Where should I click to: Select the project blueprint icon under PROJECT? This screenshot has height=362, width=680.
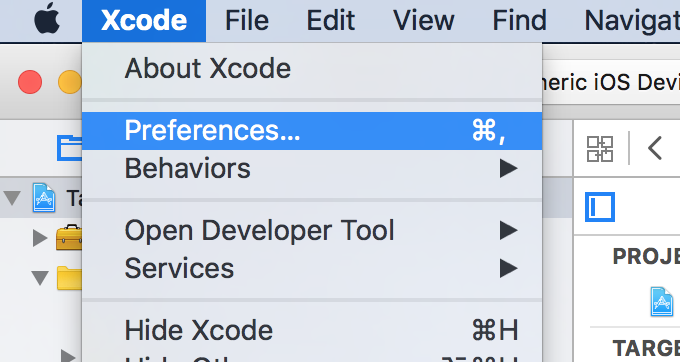click(662, 301)
